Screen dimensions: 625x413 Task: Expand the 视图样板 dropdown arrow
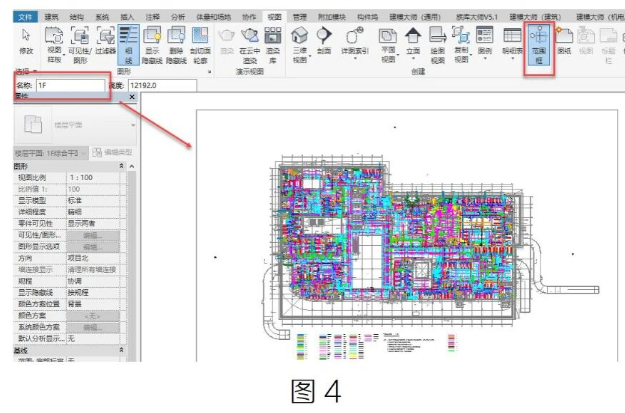[65, 56]
